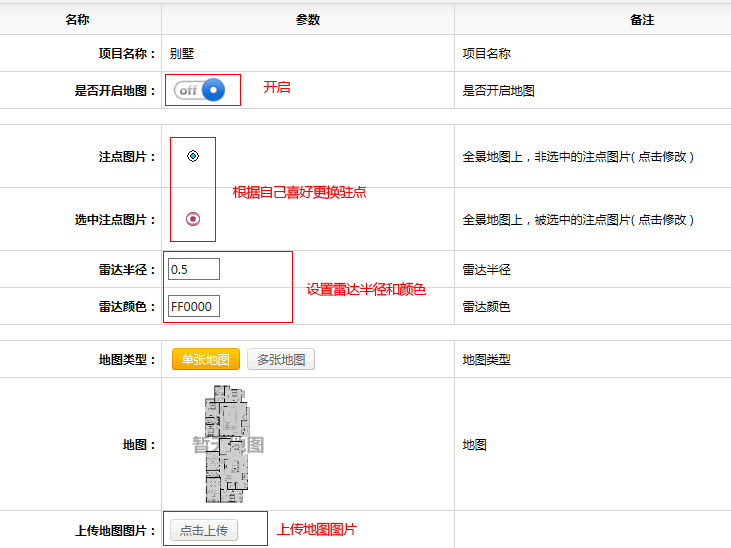Select the 单张地图 map type
Screen dimensions: 731x548
click(206, 360)
